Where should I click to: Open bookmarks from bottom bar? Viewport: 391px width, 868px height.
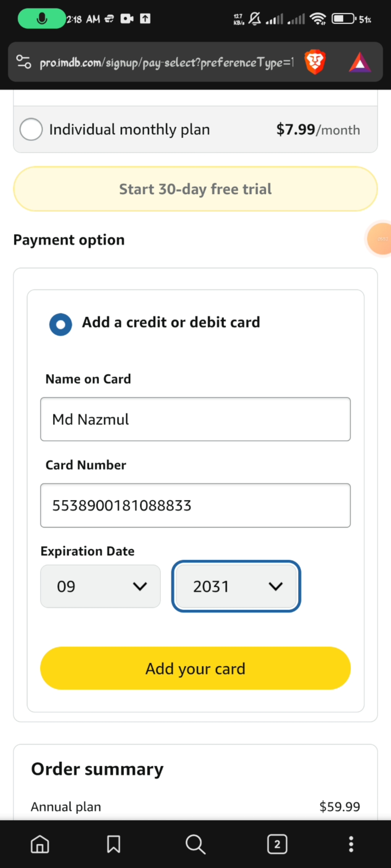[114, 844]
